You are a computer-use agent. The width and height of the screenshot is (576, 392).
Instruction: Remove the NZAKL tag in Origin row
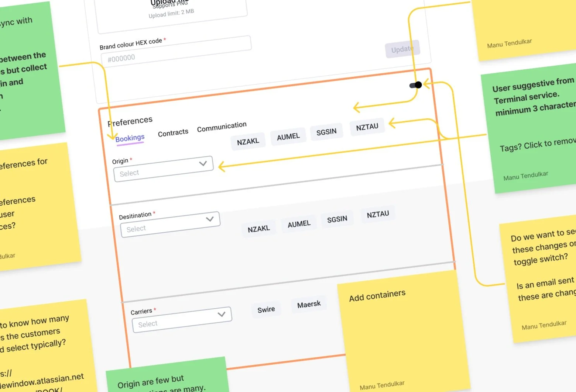point(248,142)
